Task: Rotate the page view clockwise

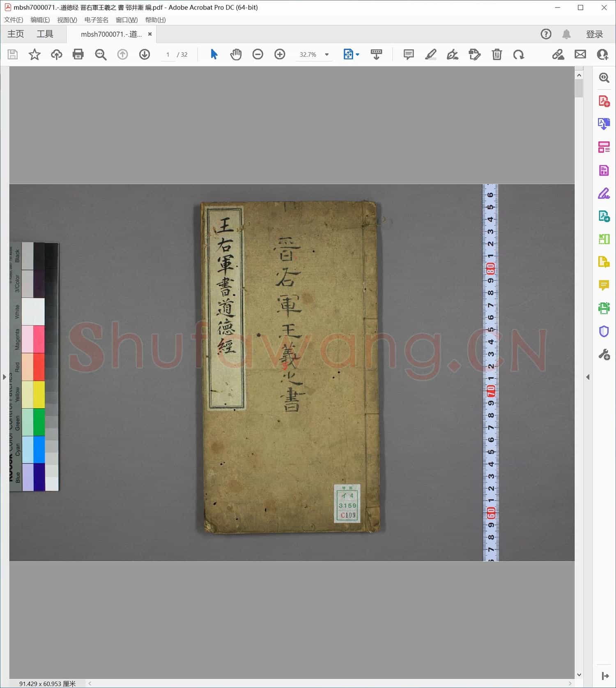Action: (519, 54)
